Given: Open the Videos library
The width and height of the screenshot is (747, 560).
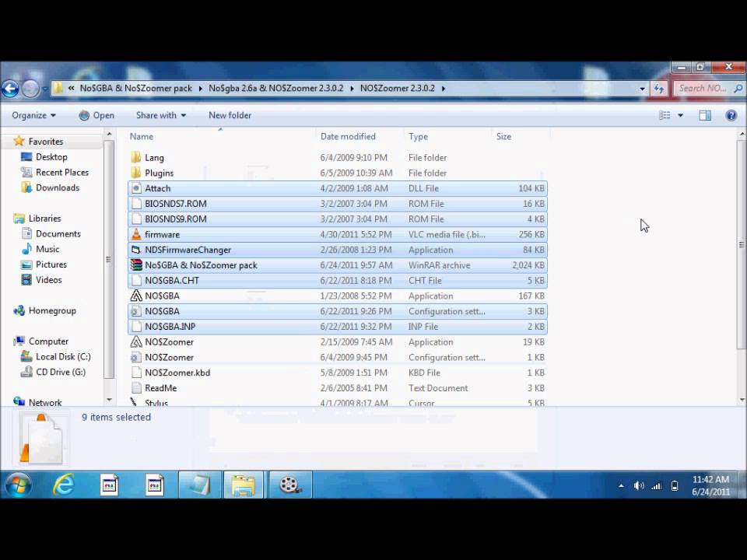Looking at the screenshot, I should point(48,279).
